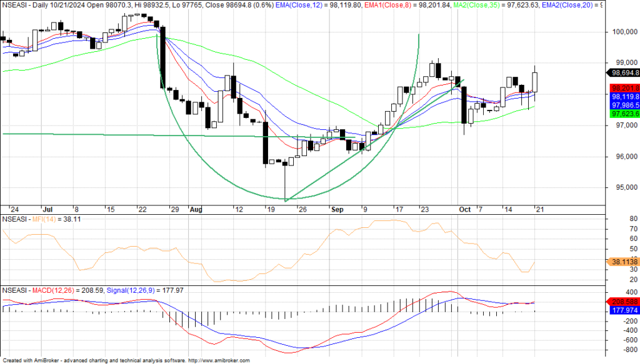
Task: Click the orange 38.1138 MFI value tag
Action: [622, 263]
